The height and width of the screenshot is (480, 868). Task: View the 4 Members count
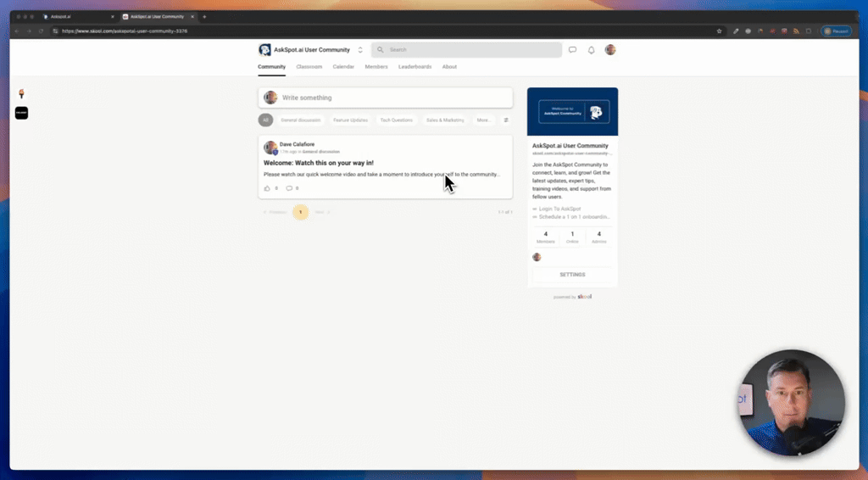tap(545, 237)
